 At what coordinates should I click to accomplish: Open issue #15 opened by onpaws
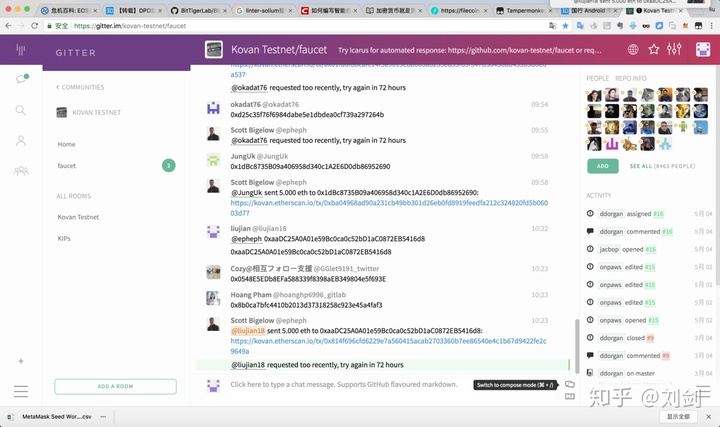653,320
